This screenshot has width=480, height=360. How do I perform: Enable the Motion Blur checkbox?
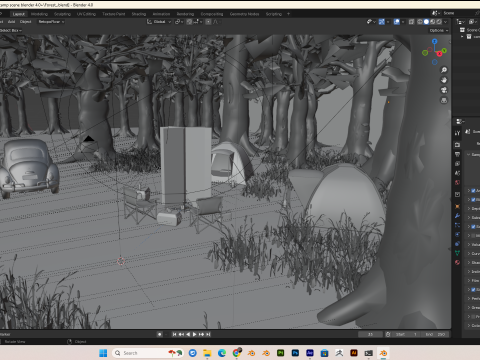(473, 235)
